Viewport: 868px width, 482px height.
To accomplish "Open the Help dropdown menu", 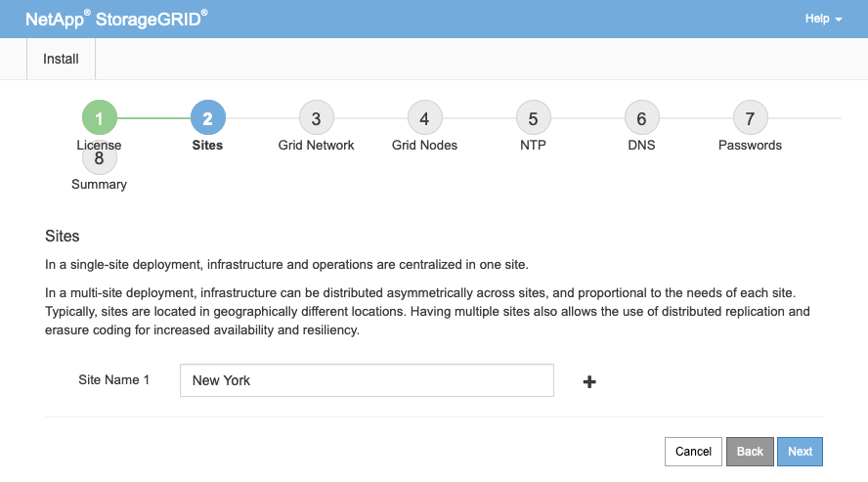I will pos(823,19).
